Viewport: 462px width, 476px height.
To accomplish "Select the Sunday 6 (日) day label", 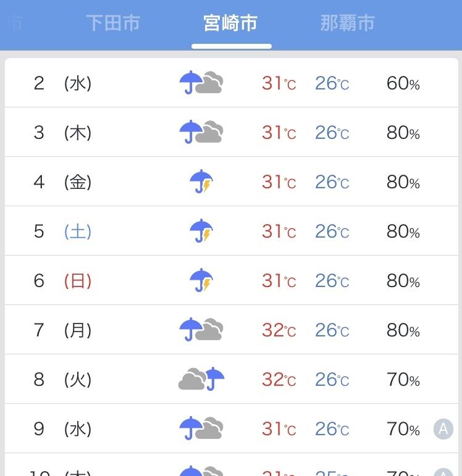I will [78, 281].
